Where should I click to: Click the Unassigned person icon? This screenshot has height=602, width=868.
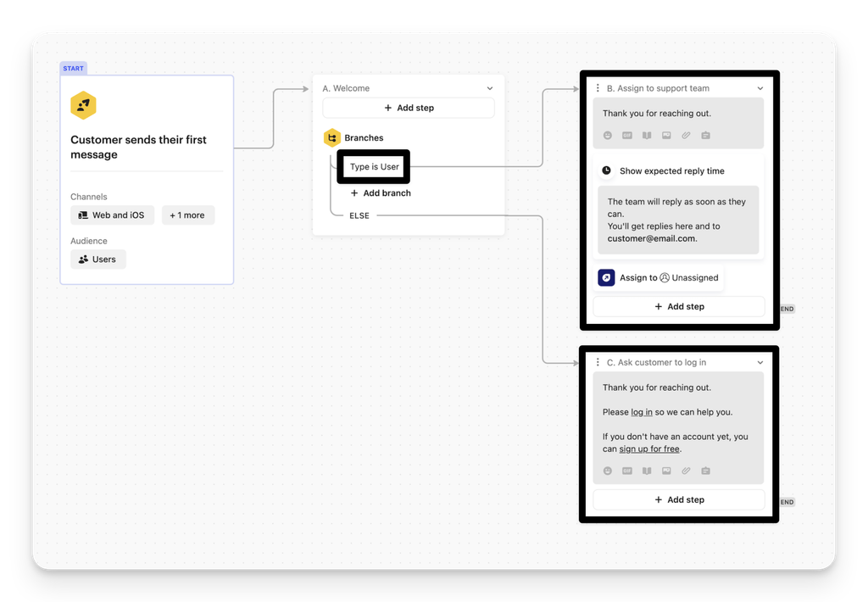click(x=665, y=277)
